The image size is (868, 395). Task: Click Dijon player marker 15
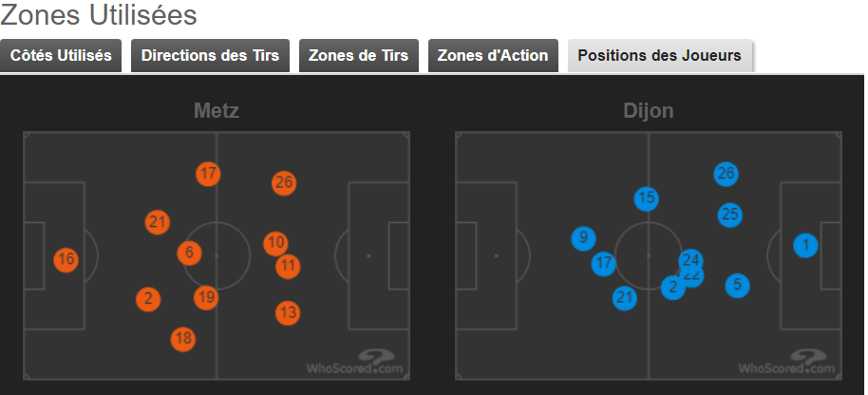coord(646,198)
